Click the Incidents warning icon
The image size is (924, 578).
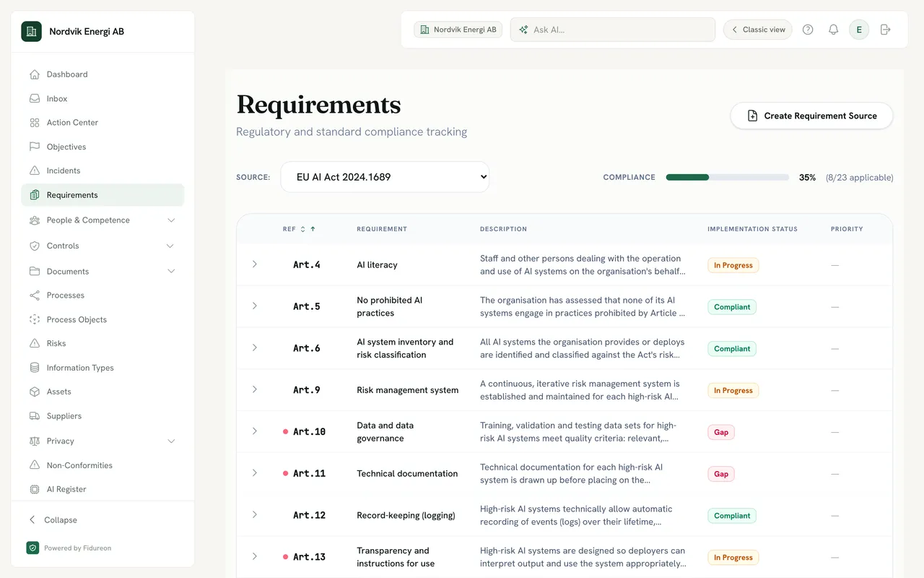35,171
